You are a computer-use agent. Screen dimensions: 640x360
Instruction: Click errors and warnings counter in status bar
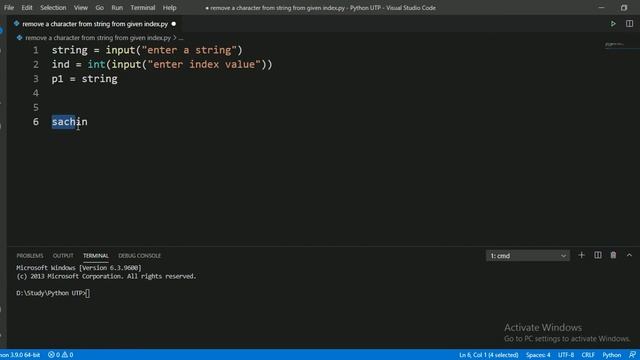pyautogui.click(x=60, y=355)
